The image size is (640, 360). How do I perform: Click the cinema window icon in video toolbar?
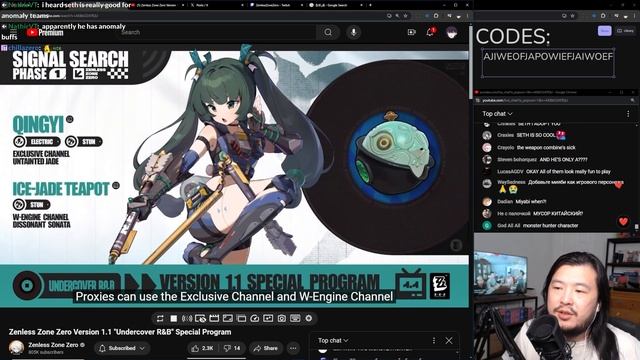click(x=241, y=318)
